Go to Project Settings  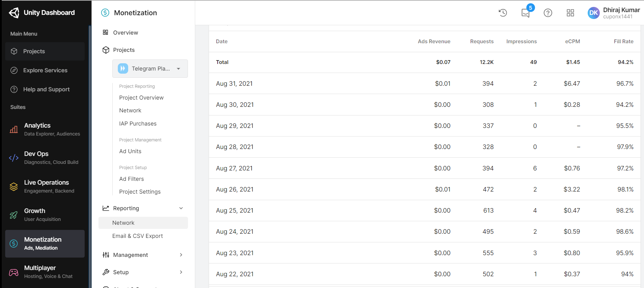pos(140,192)
